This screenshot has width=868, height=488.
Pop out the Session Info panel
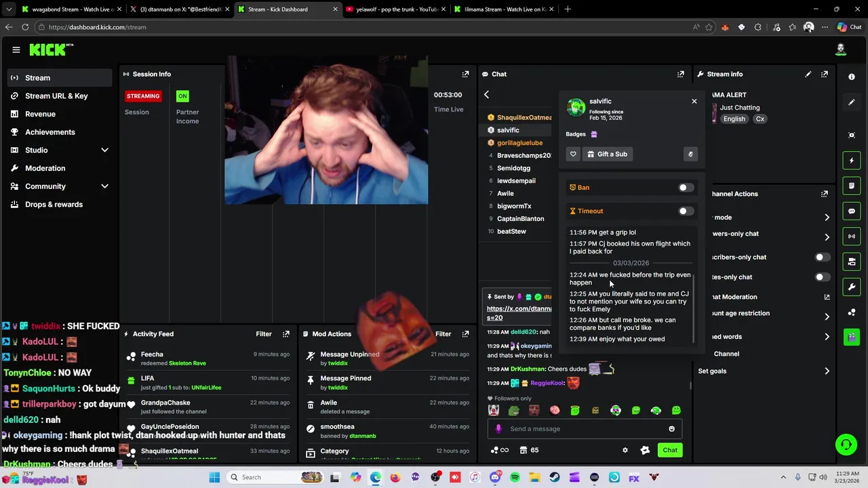tap(465, 74)
